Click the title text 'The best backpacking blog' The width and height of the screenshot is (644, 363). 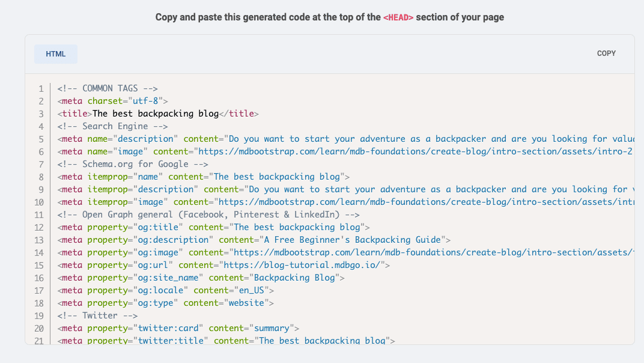click(x=156, y=114)
